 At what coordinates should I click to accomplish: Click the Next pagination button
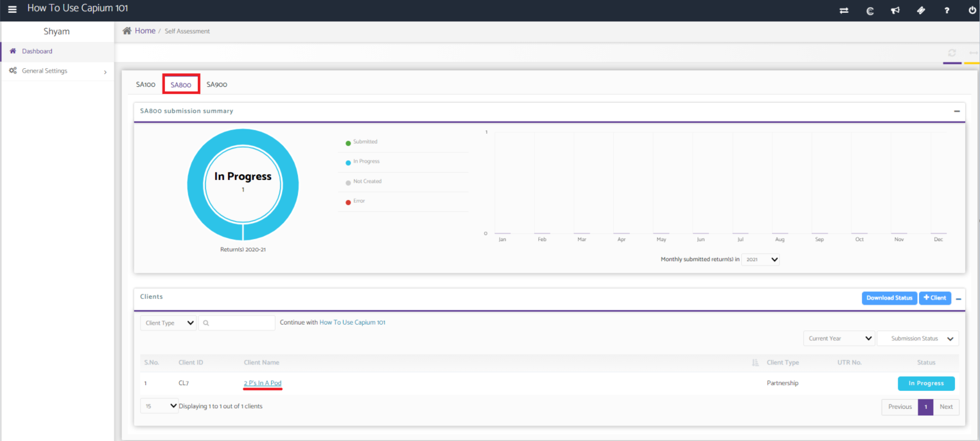(946, 407)
